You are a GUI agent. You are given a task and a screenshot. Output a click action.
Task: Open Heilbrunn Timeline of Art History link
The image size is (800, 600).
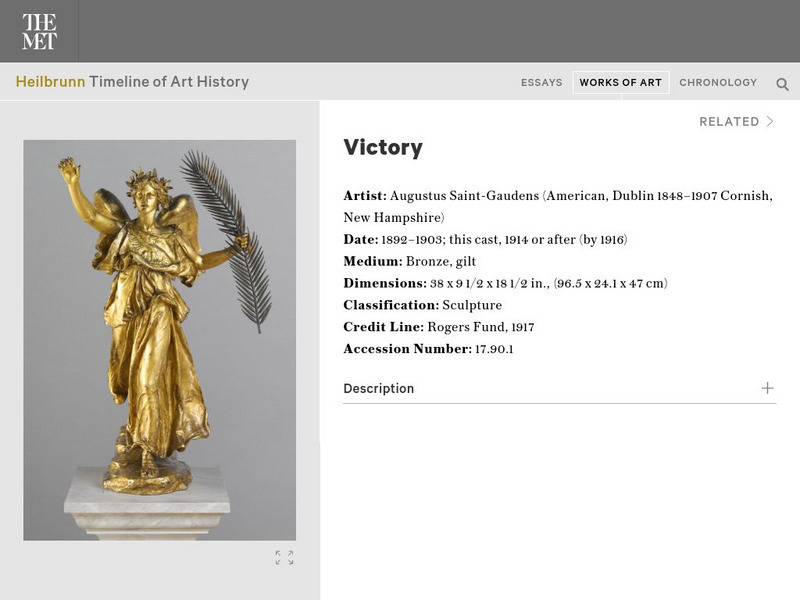click(132, 82)
